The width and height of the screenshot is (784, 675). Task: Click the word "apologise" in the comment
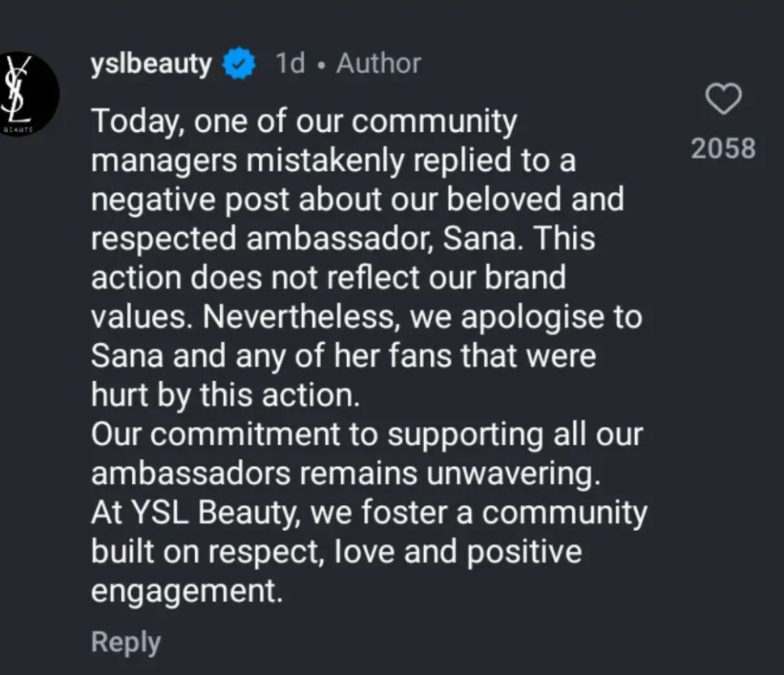536,316
